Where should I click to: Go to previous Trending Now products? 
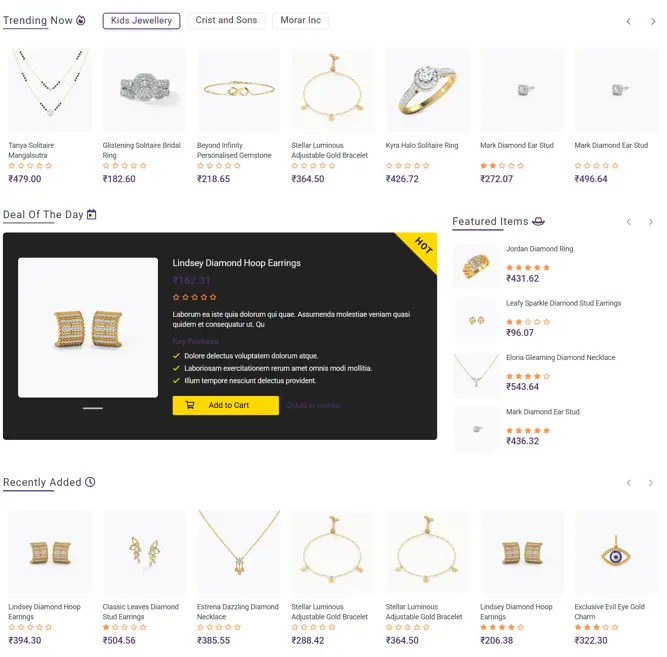click(x=628, y=21)
